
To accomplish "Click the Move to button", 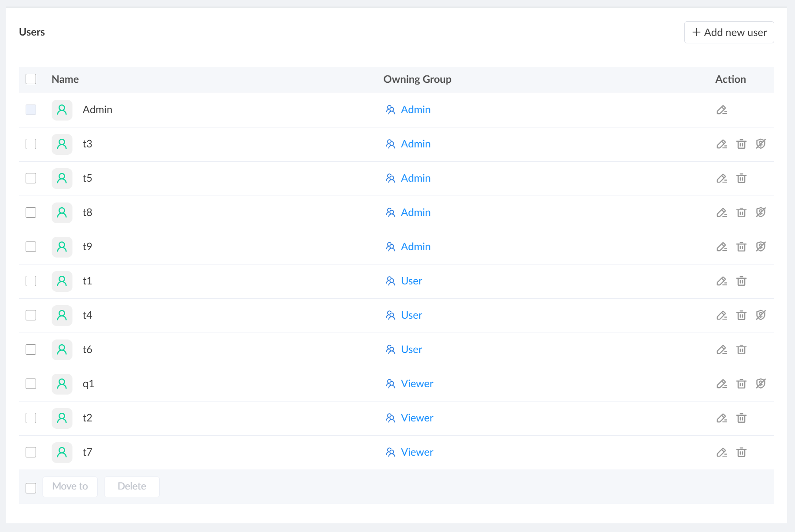I will [x=70, y=486].
